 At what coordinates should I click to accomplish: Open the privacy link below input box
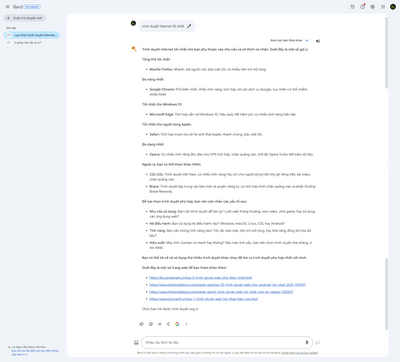coord(300,353)
